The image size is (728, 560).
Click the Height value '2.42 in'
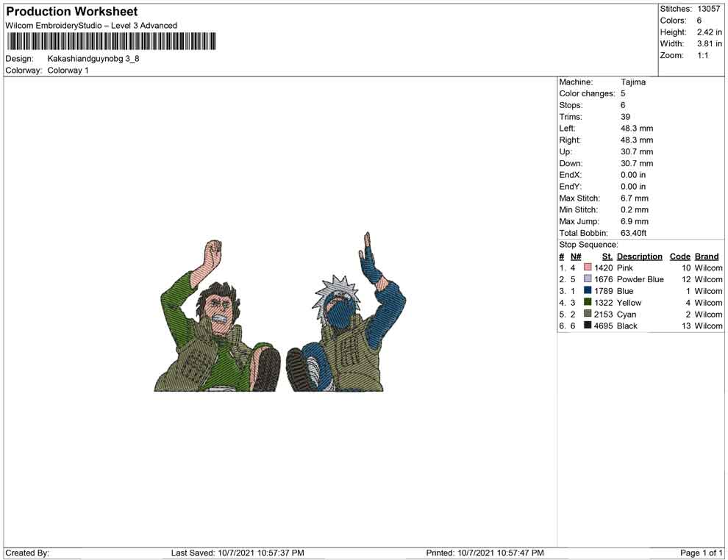tap(709, 32)
